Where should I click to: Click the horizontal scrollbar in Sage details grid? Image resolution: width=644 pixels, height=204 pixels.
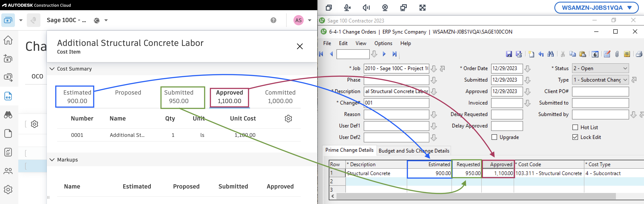point(476,196)
